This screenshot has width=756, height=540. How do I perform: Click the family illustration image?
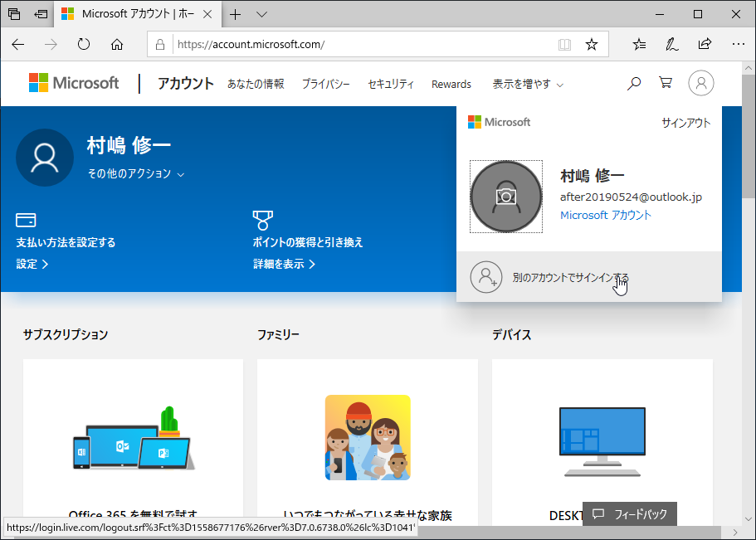pyautogui.click(x=368, y=438)
